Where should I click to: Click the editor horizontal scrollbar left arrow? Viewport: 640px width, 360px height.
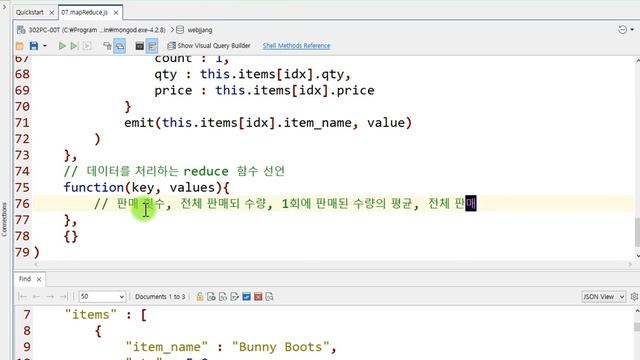(36, 264)
